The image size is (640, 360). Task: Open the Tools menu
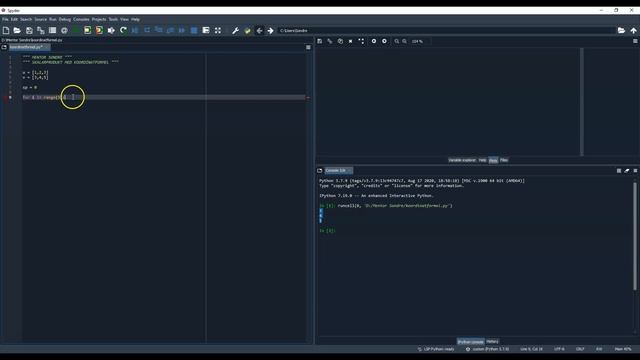point(113,19)
